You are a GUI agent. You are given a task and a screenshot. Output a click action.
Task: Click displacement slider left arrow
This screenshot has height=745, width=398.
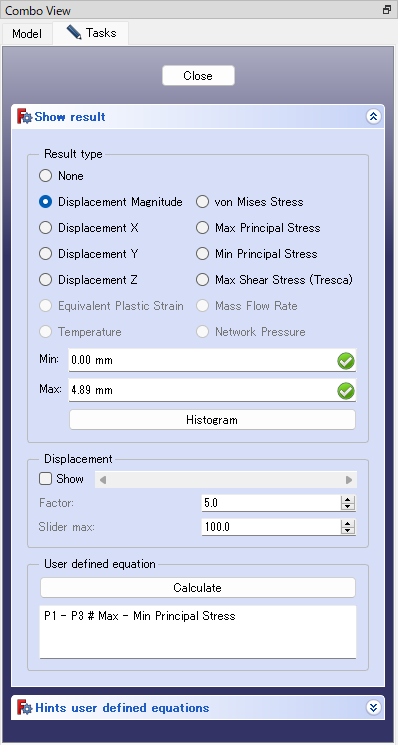pos(102,480)
